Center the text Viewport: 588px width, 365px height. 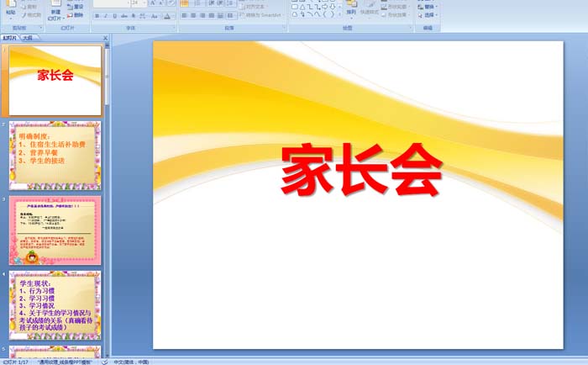[x=193, y=16]
